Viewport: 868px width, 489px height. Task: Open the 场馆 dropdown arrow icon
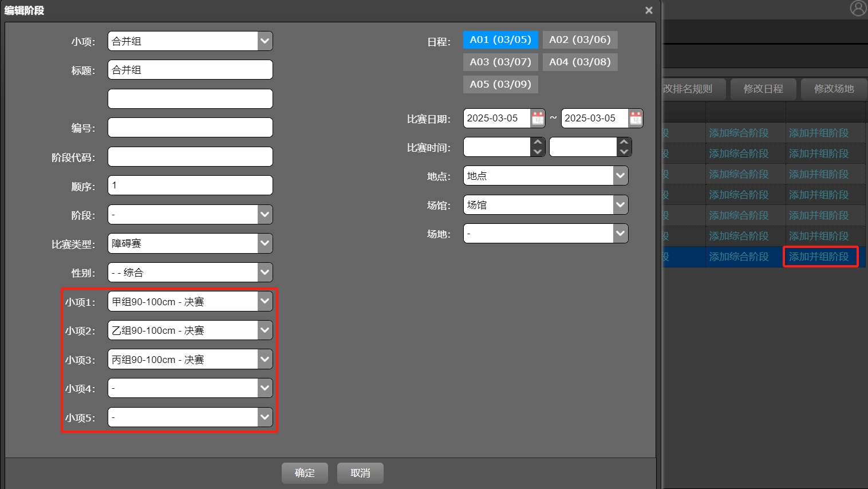click(x=620, y=204)
